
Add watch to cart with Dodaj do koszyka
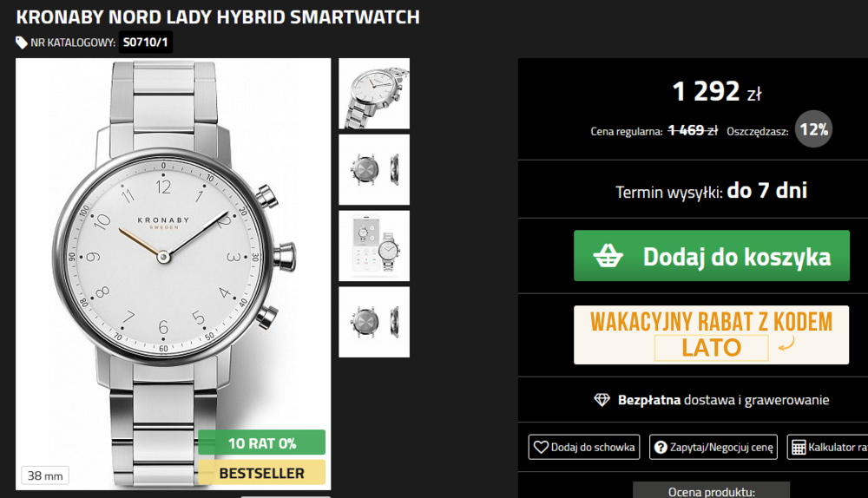[712, 256]
